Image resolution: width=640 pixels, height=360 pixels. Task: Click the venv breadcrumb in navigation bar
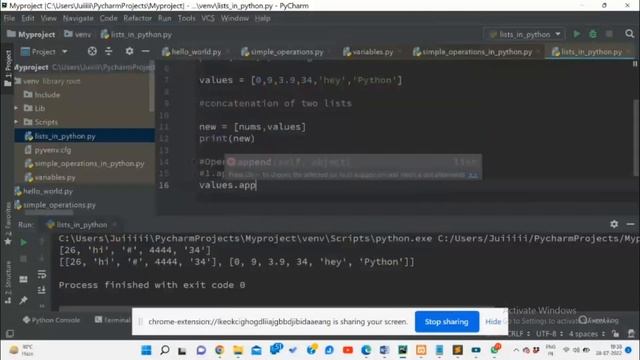(78, 35)
